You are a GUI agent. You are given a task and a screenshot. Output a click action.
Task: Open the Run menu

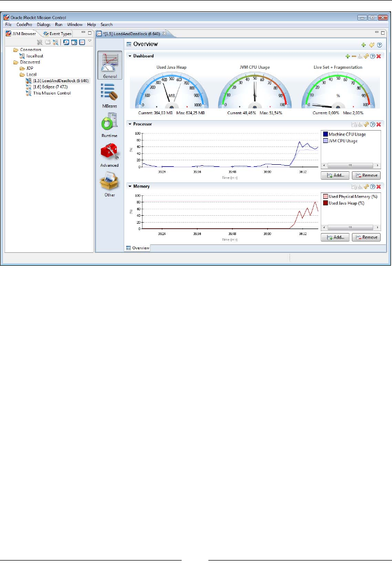[x=59, y=25]
